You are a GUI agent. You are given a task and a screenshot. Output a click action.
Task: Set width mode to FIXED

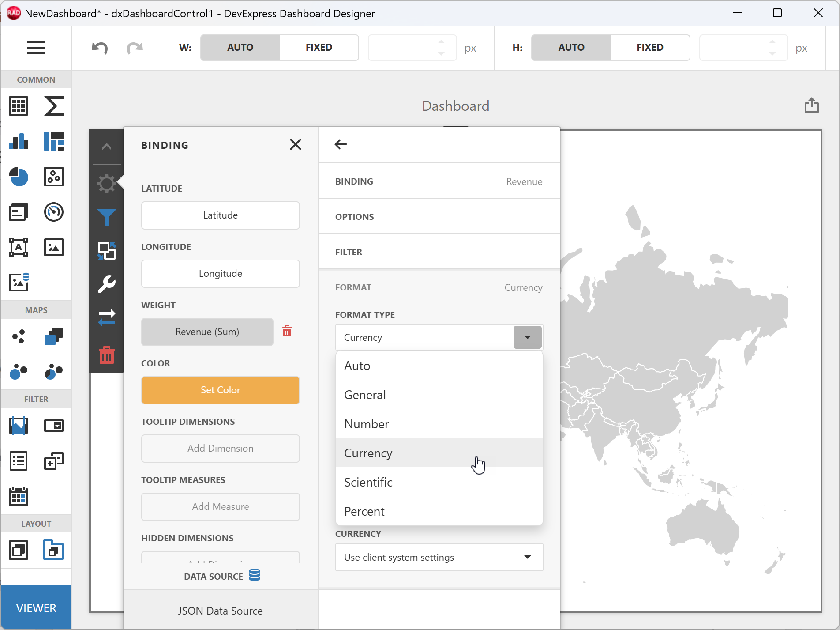pos(319,48)
